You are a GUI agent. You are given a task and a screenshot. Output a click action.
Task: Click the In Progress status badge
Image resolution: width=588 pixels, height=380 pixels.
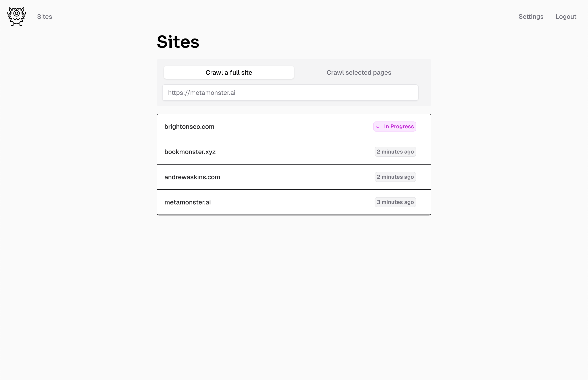click(394, 126)
